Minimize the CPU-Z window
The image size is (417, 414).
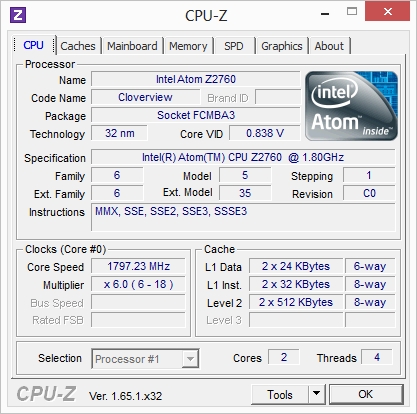pyautogui.click(x=325, y=14)
